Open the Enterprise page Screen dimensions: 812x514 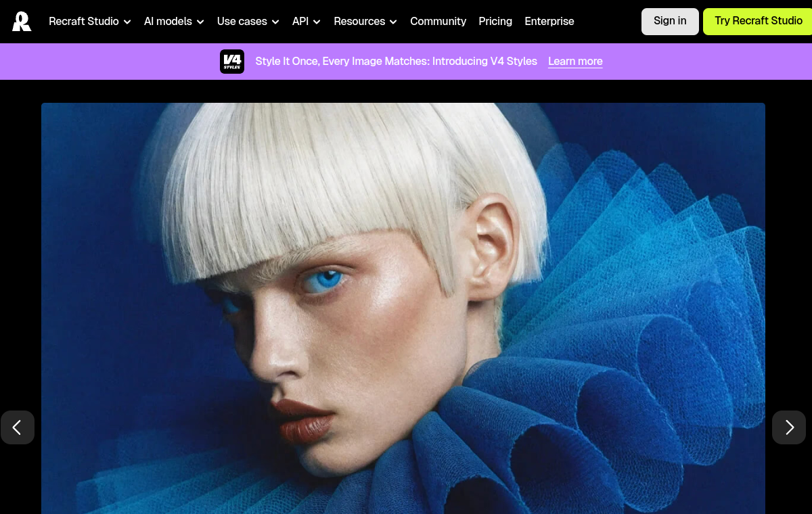(549, 22)
